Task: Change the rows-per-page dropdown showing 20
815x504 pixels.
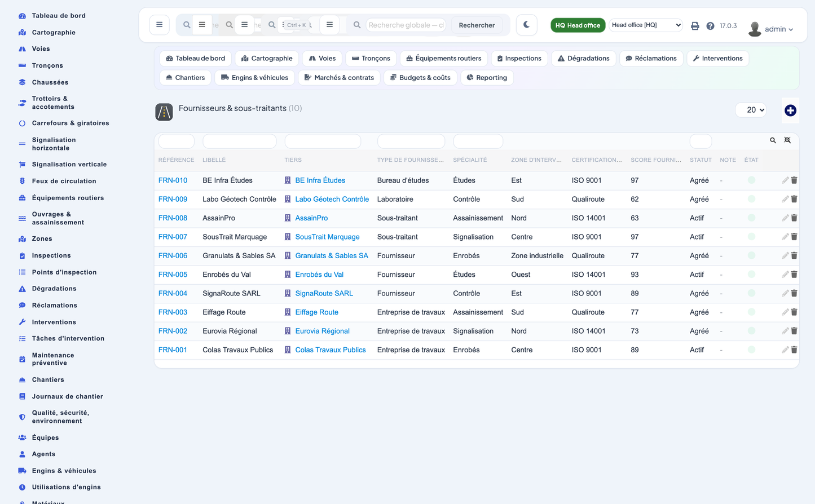Action: click(752, 110)
